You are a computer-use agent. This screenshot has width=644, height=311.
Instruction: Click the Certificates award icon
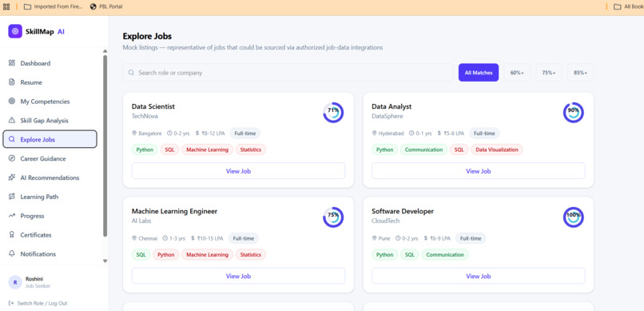[12, 235]
